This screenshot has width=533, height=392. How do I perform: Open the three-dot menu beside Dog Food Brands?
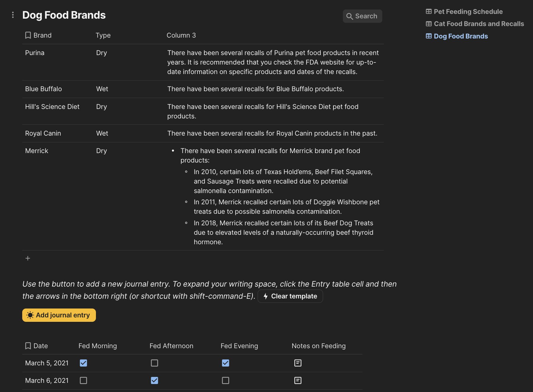point(13,15)
